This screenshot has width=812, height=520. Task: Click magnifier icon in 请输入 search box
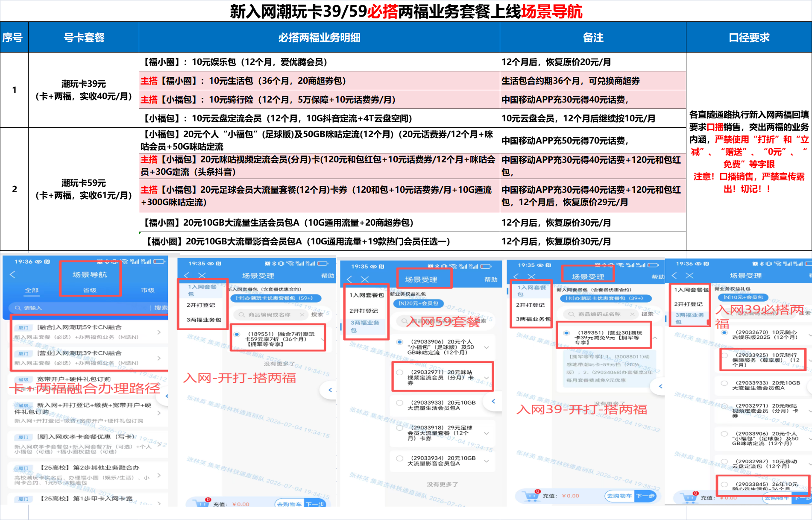pyautogui.click(x=18, y=308)
